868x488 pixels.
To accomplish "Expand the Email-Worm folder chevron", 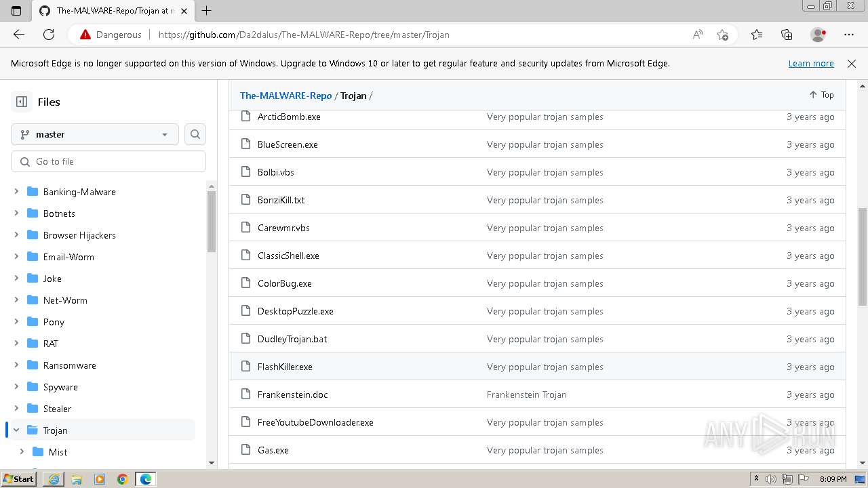I will pos(16,257).
